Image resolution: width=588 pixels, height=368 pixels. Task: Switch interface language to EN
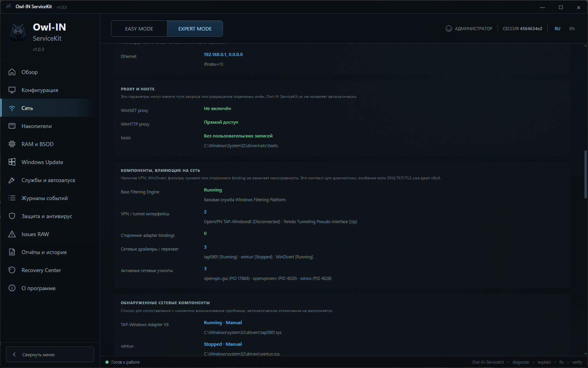click(572, 29)
